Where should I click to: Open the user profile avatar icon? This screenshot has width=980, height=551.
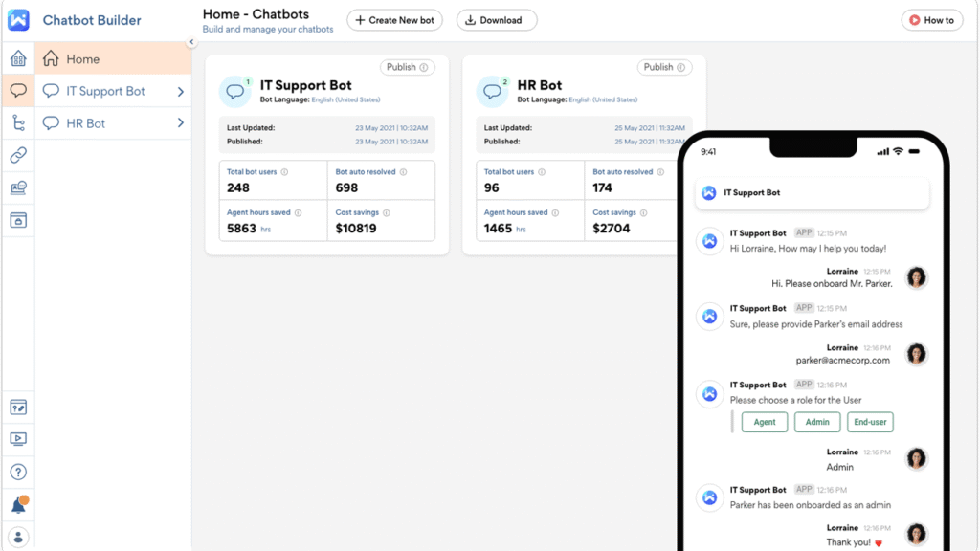[18, 537]
